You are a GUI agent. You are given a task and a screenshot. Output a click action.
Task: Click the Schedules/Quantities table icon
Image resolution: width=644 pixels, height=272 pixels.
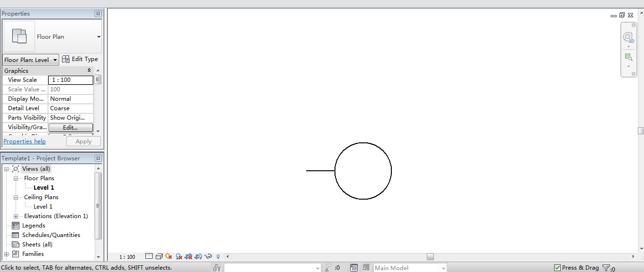point(16,235)
